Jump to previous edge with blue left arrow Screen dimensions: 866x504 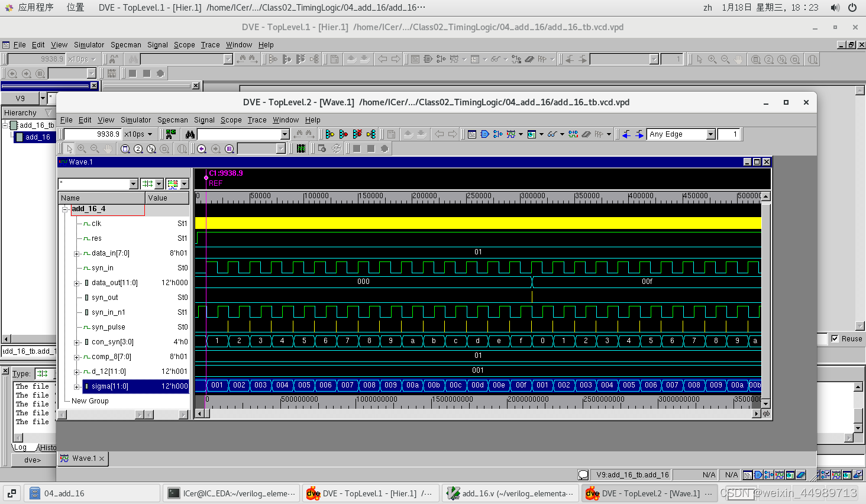point(626,134)
